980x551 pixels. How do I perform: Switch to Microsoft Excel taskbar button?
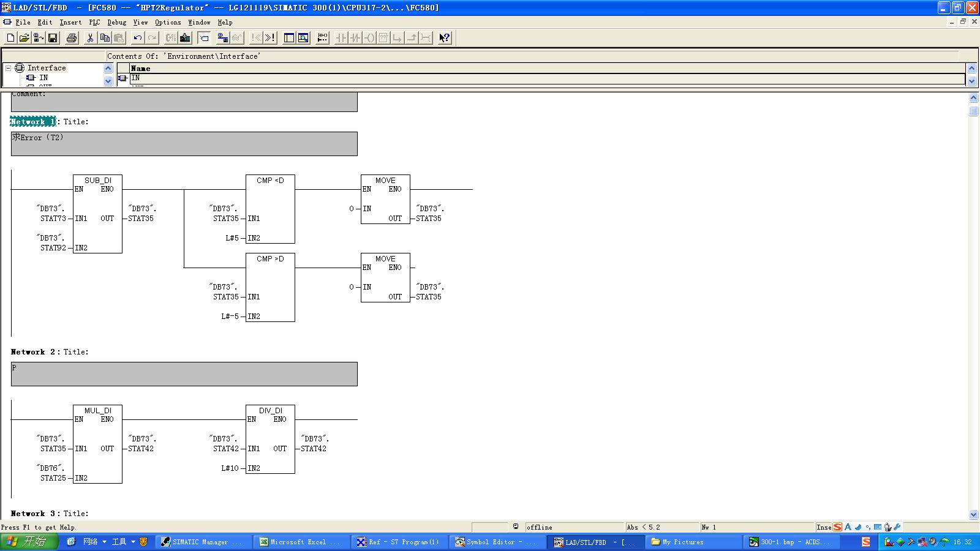click(x=300, y=542)
